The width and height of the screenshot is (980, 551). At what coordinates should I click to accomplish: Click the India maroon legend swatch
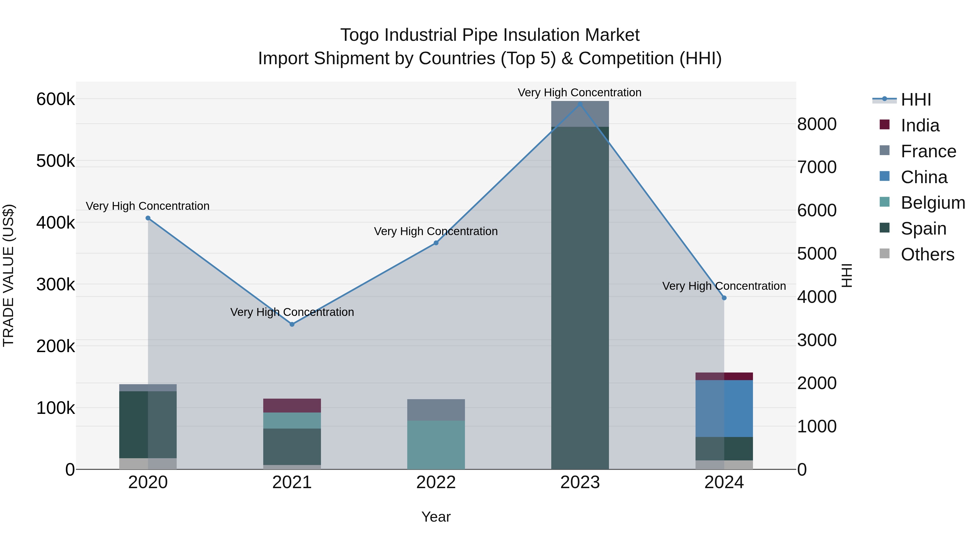point(884,124)
